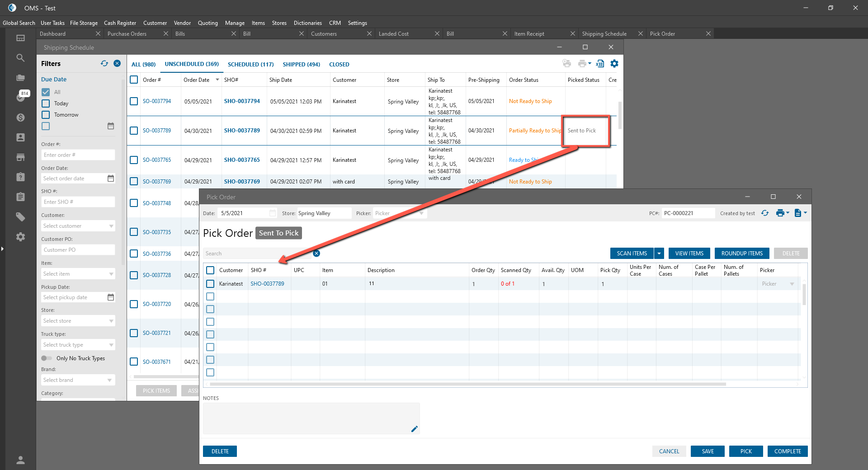
Task: Toggle Only No Truck Types switch
Action: click(x=47, y=358)
